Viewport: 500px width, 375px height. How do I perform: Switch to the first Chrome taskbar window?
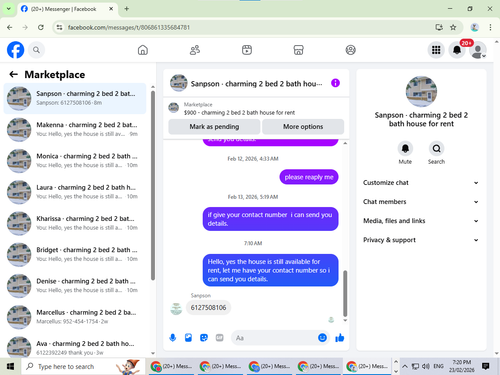point(171,367)
